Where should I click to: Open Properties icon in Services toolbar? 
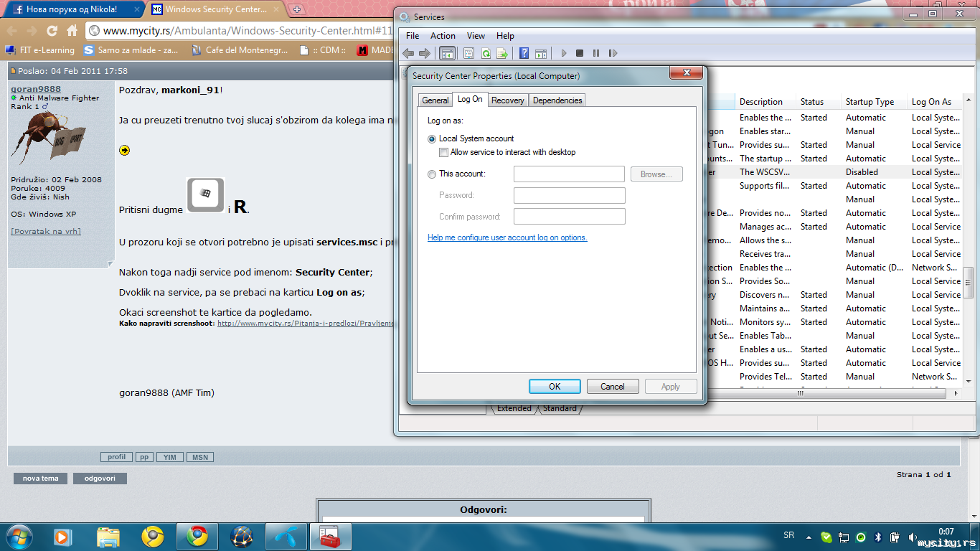click(x=468, y=53)
